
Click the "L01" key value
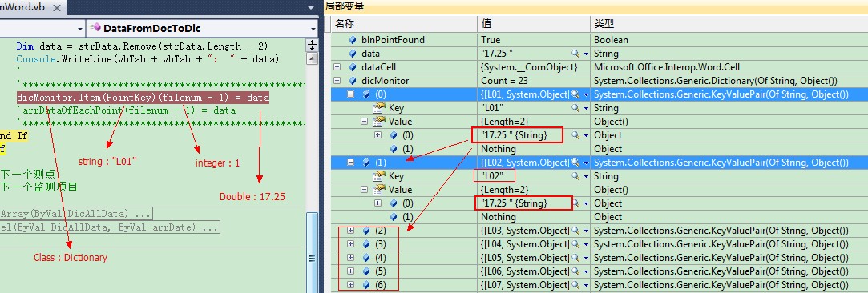pyautogui.click(x=492, y=108)
